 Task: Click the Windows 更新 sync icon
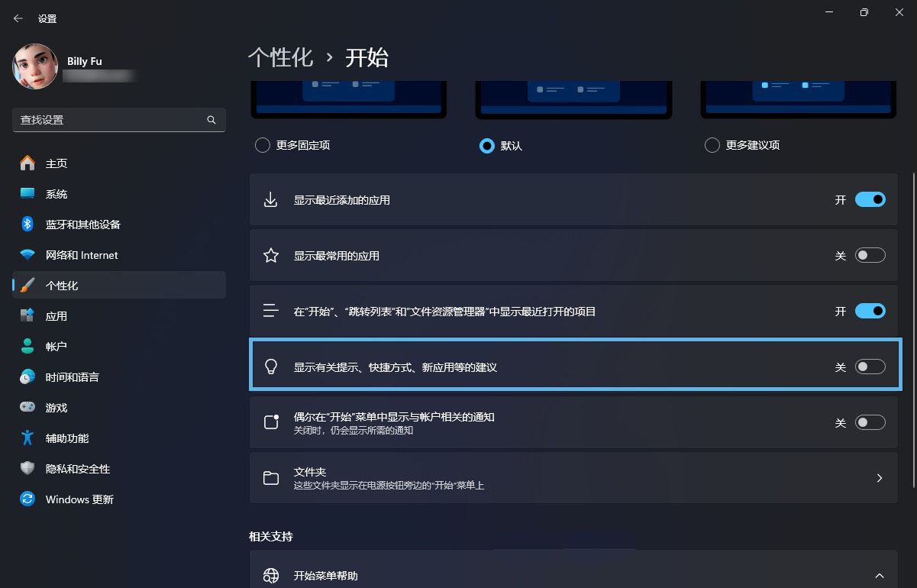click(x=27, y=499)
